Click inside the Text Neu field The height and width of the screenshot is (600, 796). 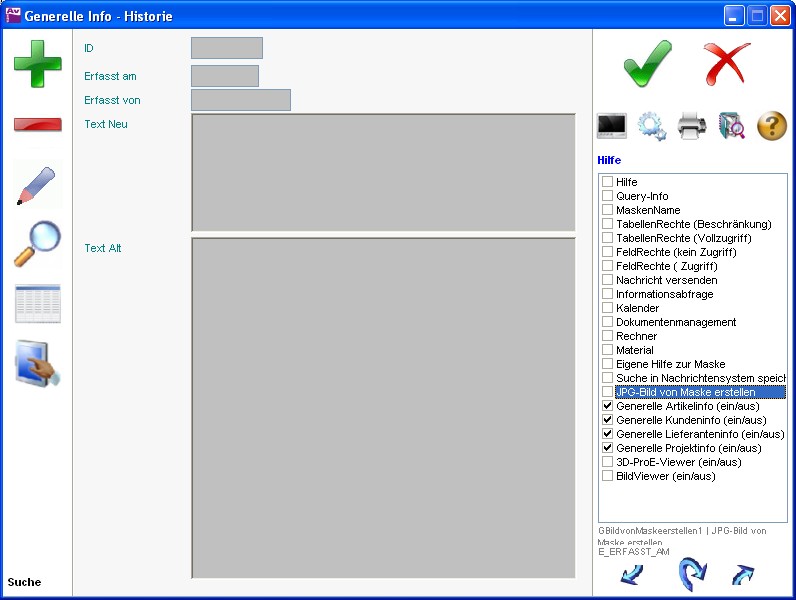pyautogui.click(x=383, y=172)
